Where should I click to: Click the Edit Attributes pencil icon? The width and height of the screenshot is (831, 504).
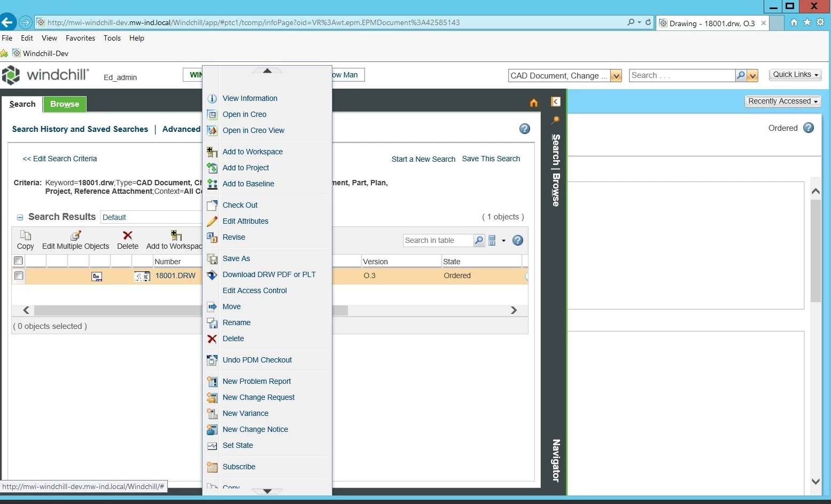coord(212,222)
